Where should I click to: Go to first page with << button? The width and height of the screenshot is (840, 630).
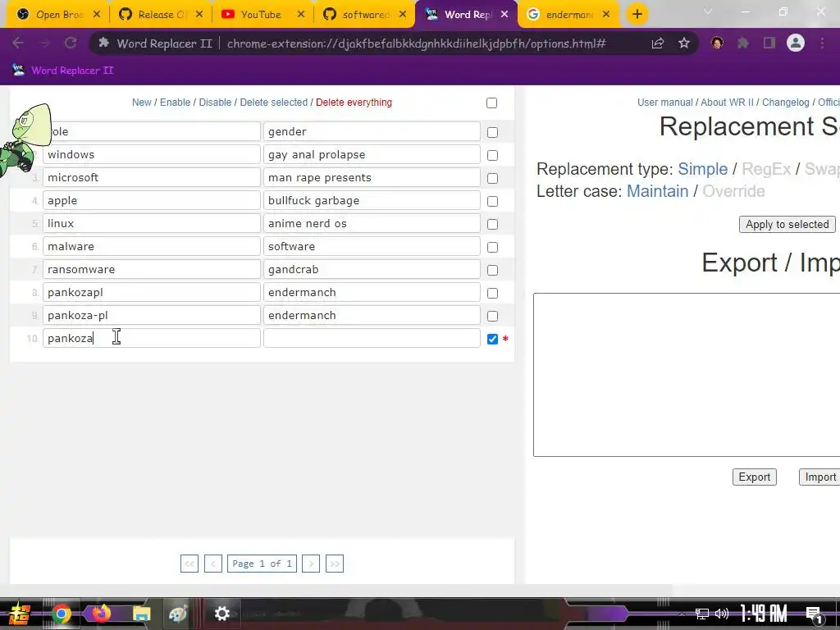(x=189, y=564)
